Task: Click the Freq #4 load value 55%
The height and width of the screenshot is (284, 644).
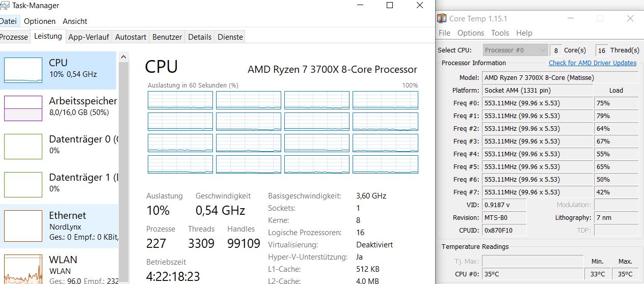Action: [616, 154]
